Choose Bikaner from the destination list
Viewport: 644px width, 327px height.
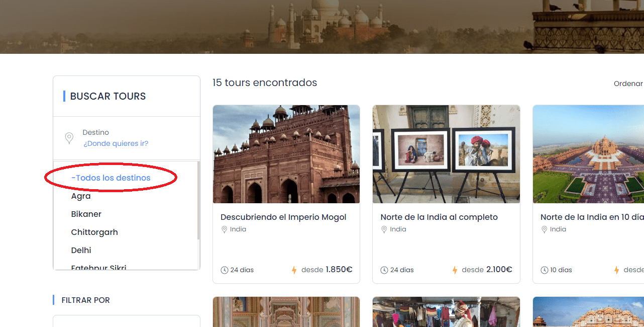click(86, 214)
